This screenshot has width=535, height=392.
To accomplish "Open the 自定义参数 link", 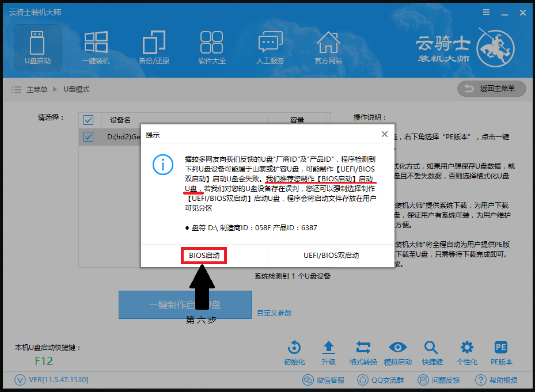I will [274, 313].
